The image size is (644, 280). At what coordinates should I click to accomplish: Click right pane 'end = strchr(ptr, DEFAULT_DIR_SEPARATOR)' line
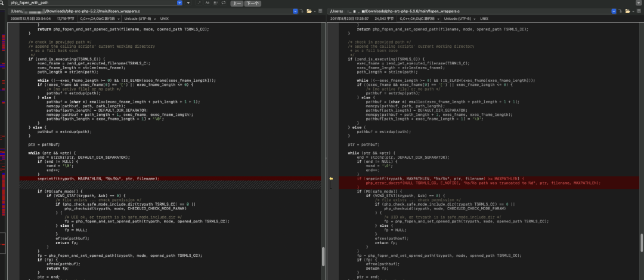(x=403, y=158)
